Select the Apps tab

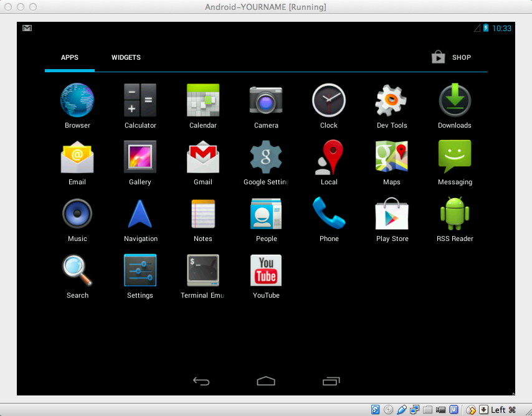click(x=70, y=57)
